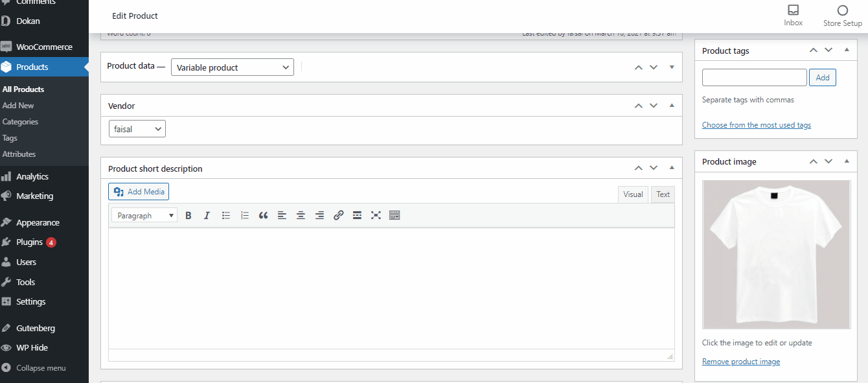Click inside the short description text area
Image resolution: width=868 pixels, height=383 pixels.
[391, 288]
